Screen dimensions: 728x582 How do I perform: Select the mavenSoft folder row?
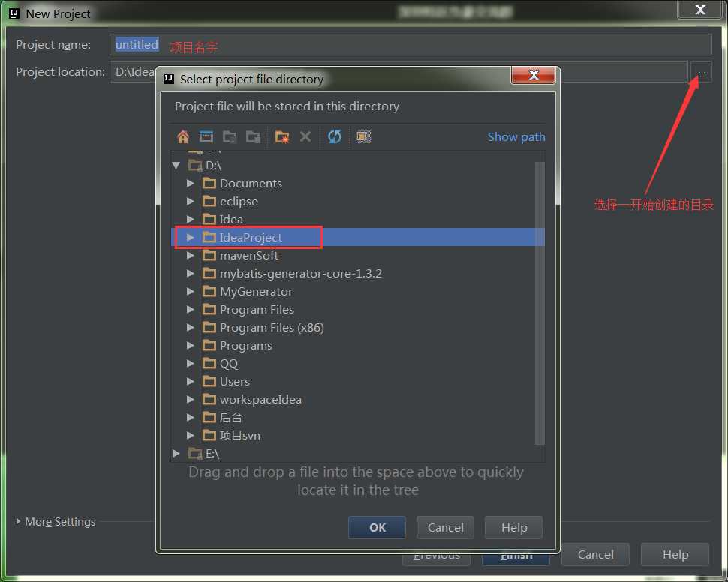(x=357, y=255)
